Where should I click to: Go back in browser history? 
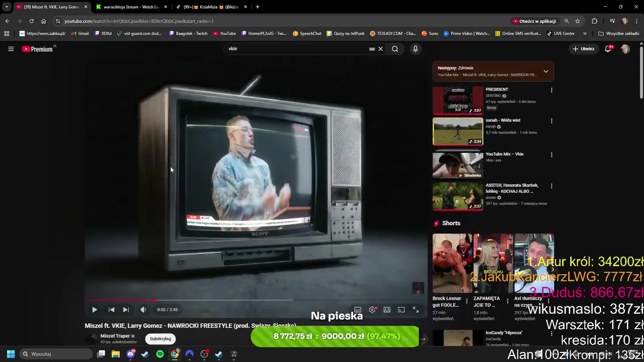(7, 21)
